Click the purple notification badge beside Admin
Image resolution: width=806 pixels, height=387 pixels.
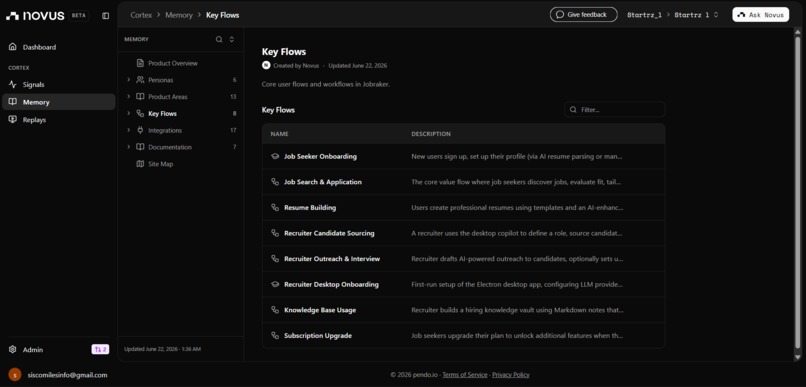pyautogui.click(x=100, y=349)
